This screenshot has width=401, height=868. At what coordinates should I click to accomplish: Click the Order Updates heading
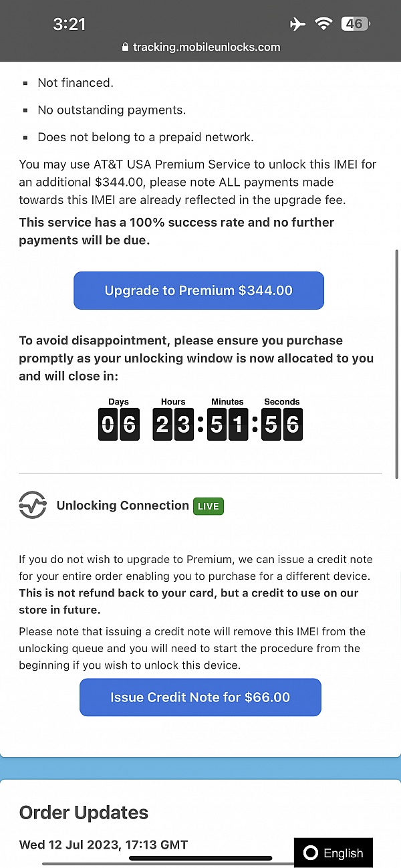pyautogui.click(x=84, y=812)
